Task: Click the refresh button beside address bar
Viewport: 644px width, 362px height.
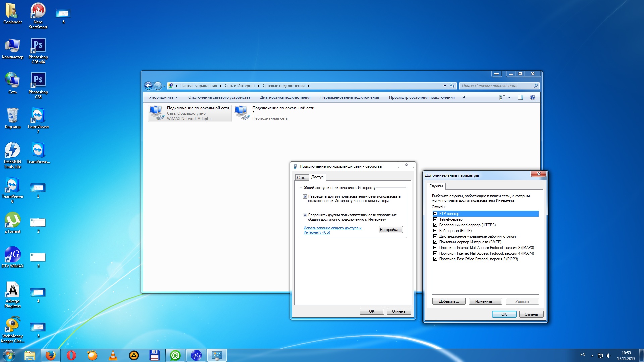Action: pos(452,86)
